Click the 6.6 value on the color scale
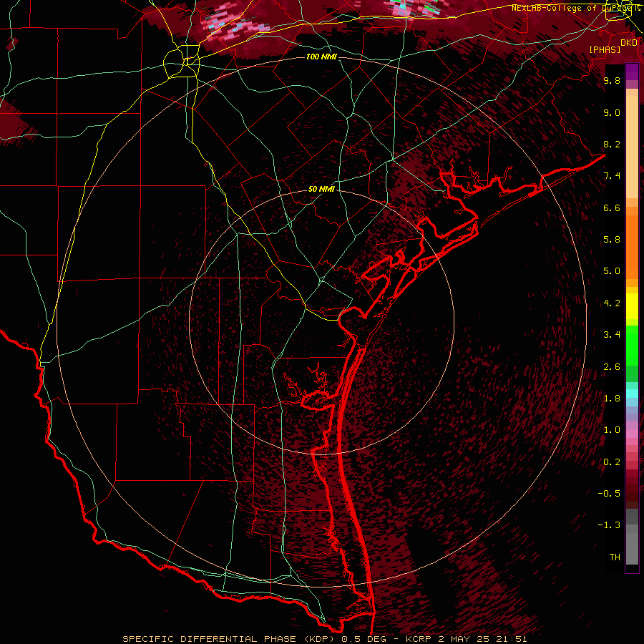The height and width of the screenshot is (644, 644). 612,208
